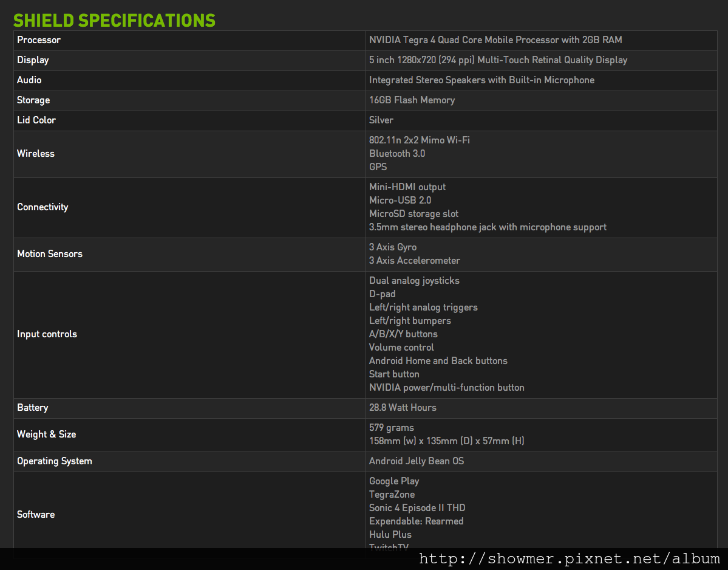Click the Processor row label

39,40
